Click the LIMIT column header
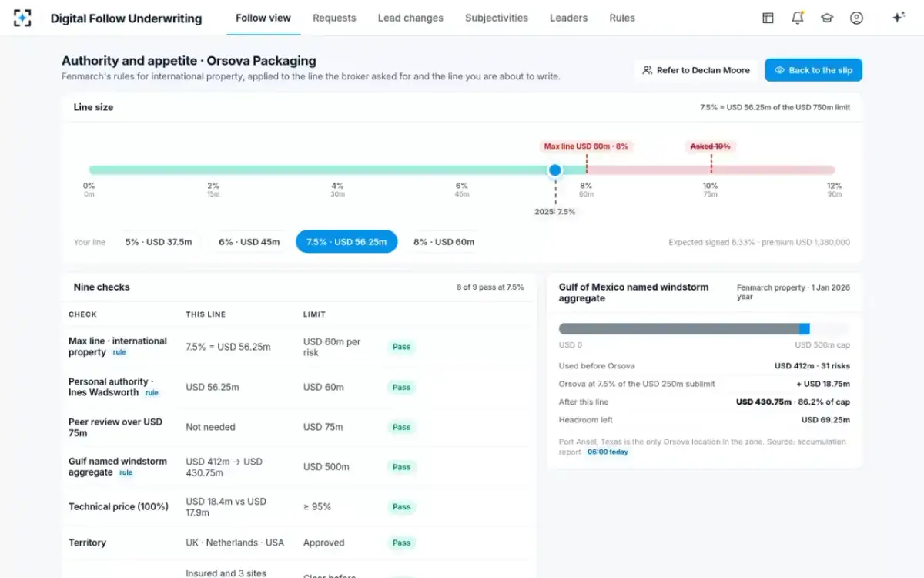The image size is (924, 578). (314, 314)
